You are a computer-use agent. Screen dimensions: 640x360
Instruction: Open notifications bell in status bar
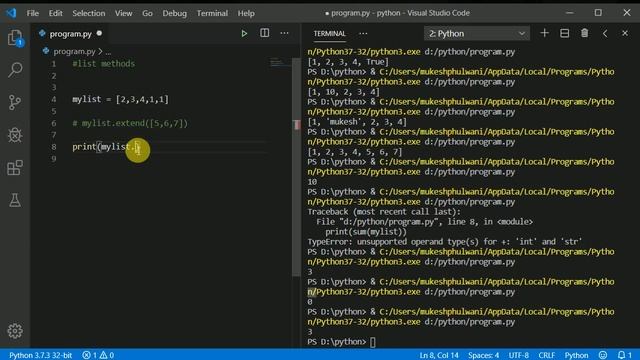click(x=624, y=355)
